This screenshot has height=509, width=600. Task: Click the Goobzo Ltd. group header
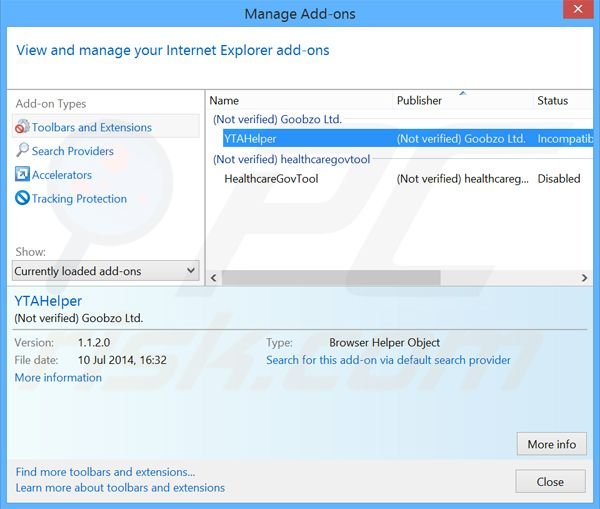point(277,119)
